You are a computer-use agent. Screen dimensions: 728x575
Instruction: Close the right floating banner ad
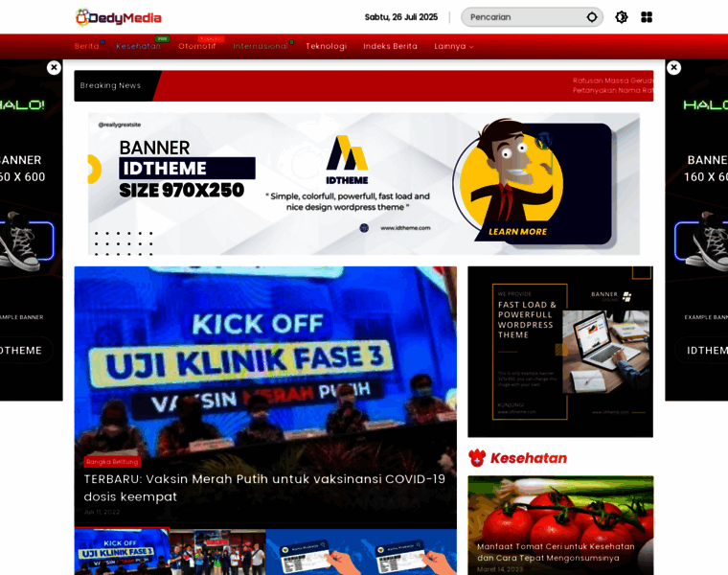673,68
